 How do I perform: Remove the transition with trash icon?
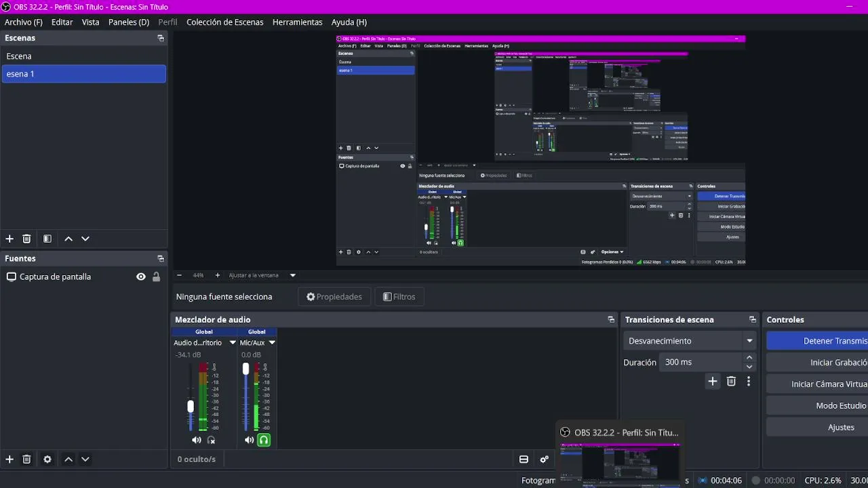point(731,382)
